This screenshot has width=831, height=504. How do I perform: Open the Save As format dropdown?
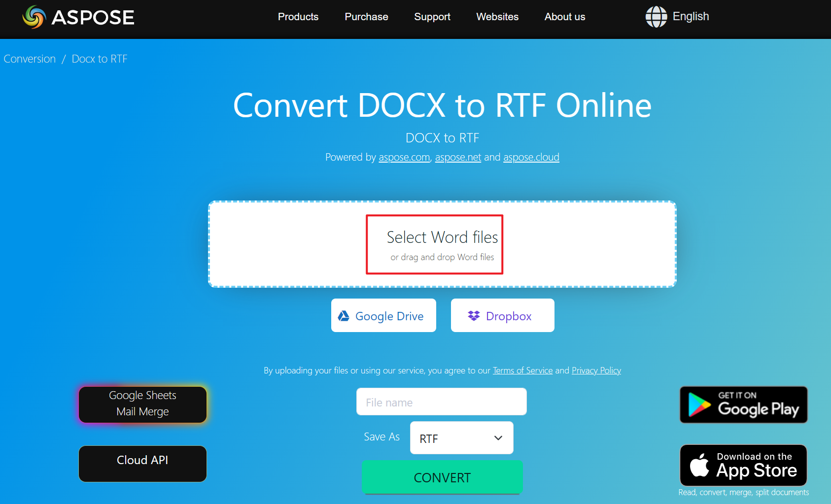(x=461, y=437)
